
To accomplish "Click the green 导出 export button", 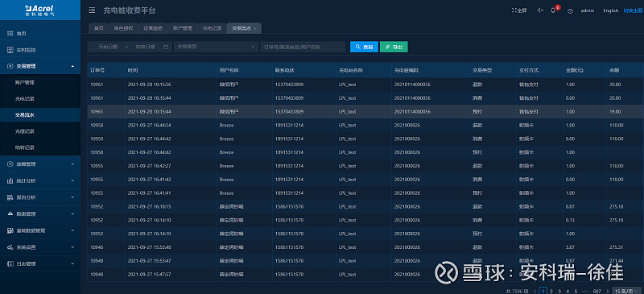I will (x=394, y=47).
